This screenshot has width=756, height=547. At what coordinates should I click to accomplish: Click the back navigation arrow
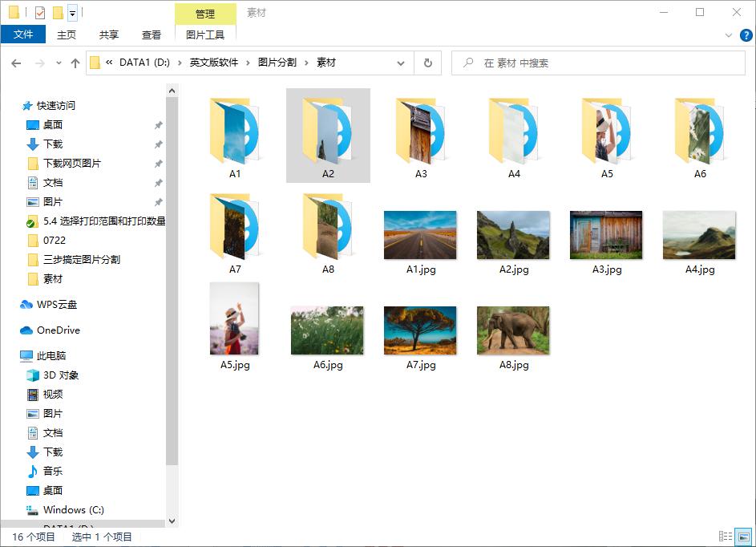[16, 63]
